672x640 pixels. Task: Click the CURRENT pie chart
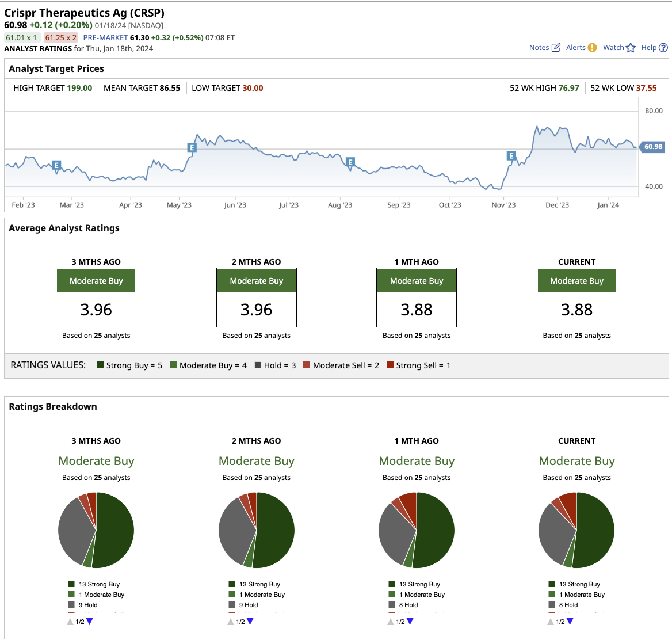(x=576, y=530)
